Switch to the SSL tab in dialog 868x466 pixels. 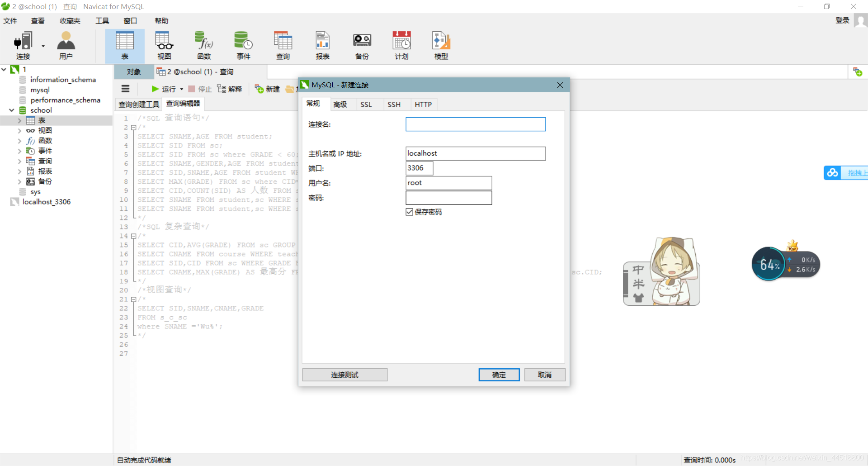[366, 105]
